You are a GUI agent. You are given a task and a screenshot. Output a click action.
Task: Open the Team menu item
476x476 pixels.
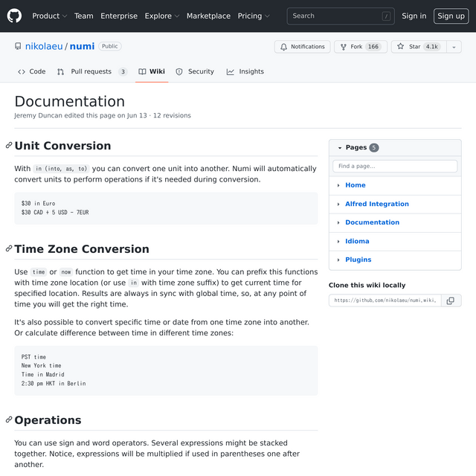[84, 16]
